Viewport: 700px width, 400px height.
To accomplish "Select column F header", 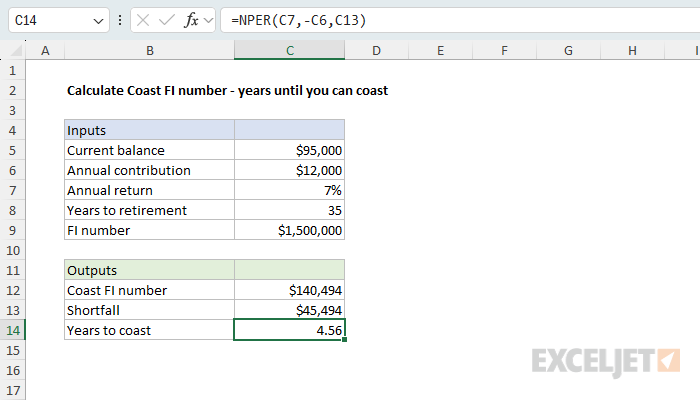I will pyautogui.click(x=504, y=50).
